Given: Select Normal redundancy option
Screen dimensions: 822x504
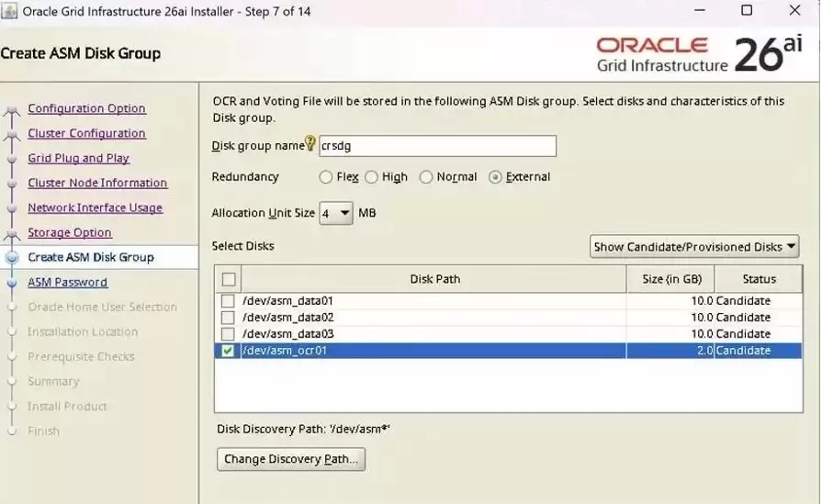Looking at the screenshot, I should [425, 177].
